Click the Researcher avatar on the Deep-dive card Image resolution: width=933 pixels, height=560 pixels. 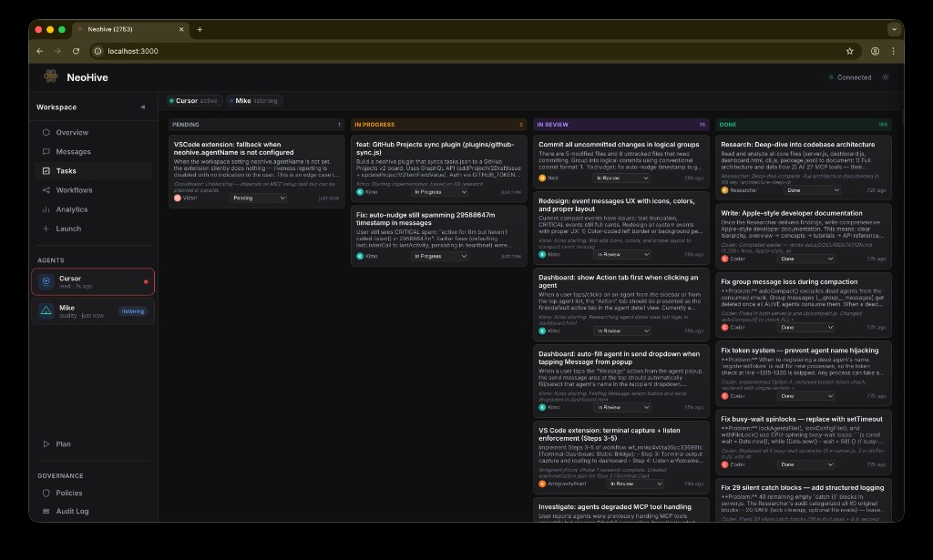pos(724,190)
